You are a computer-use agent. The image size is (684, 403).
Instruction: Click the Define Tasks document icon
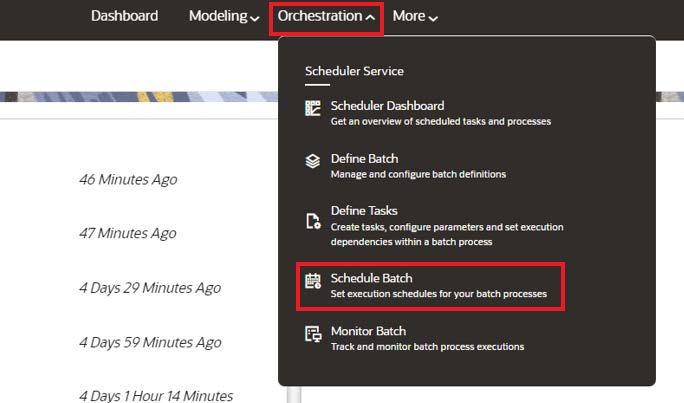313,221
